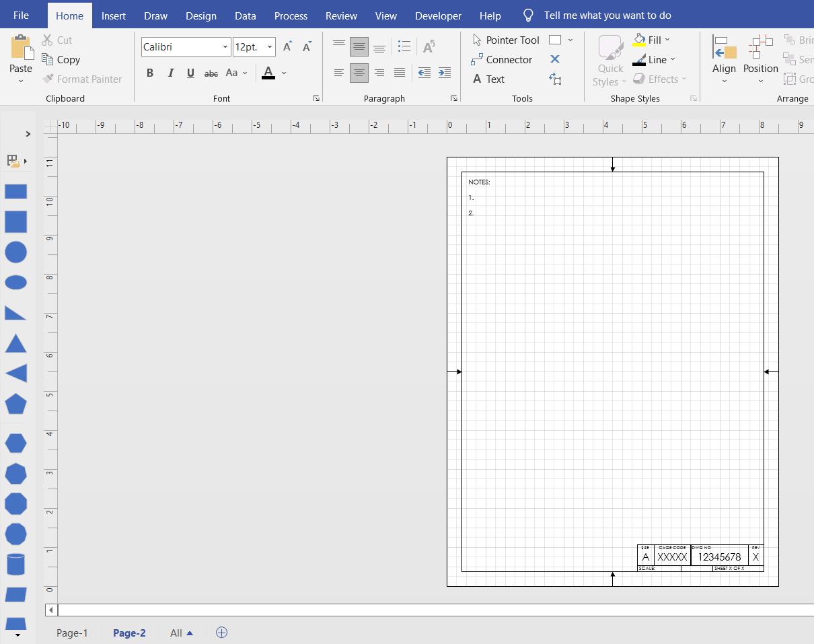The image size is (814, 644).
Task: Pick the hexagon shape in stencil
Action: pos(16,443)
